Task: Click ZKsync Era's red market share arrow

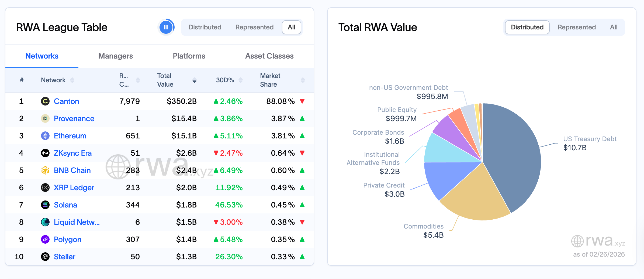Action: [x=302, y=153]
